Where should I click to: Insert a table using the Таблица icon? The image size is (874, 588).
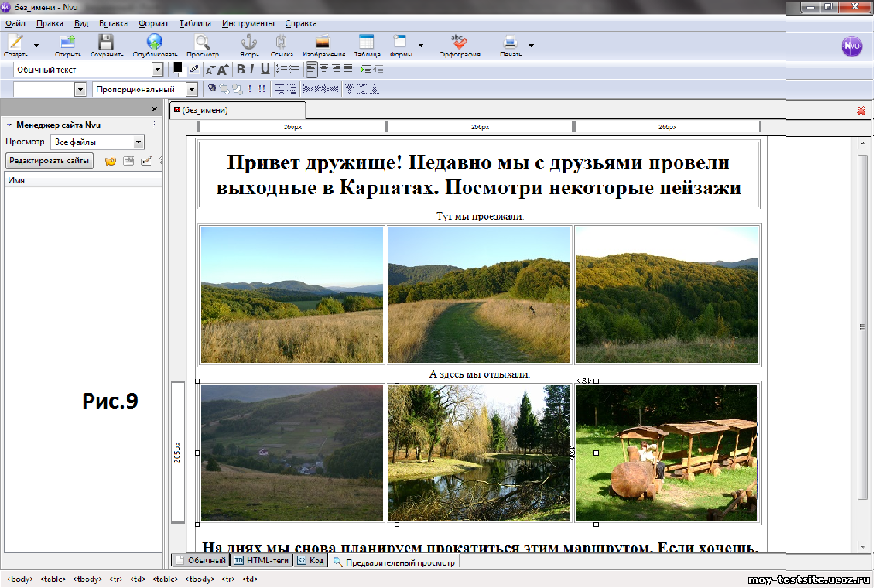click(x=367, y=42)
